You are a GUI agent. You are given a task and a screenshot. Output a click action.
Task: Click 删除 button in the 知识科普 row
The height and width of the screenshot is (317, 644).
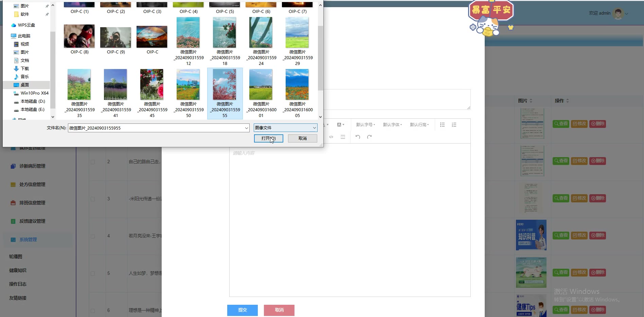point(597,235)
